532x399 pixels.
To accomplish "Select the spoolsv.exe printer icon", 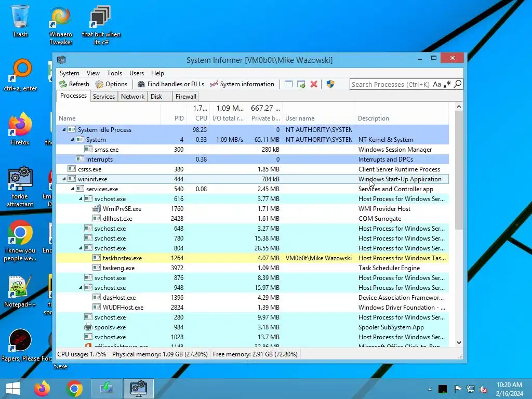I will (x=88, y=327).
